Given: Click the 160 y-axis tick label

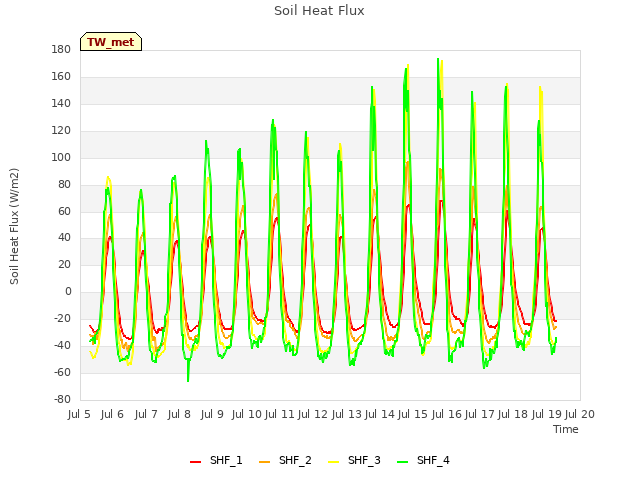Looking at the screenshot, I should 61,77.
